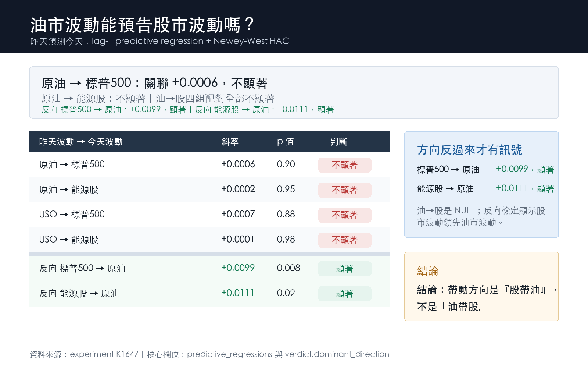
Task: Click 標普500 → 原油 label in side card
Action: pyautogui.click(x=448, y=170)
